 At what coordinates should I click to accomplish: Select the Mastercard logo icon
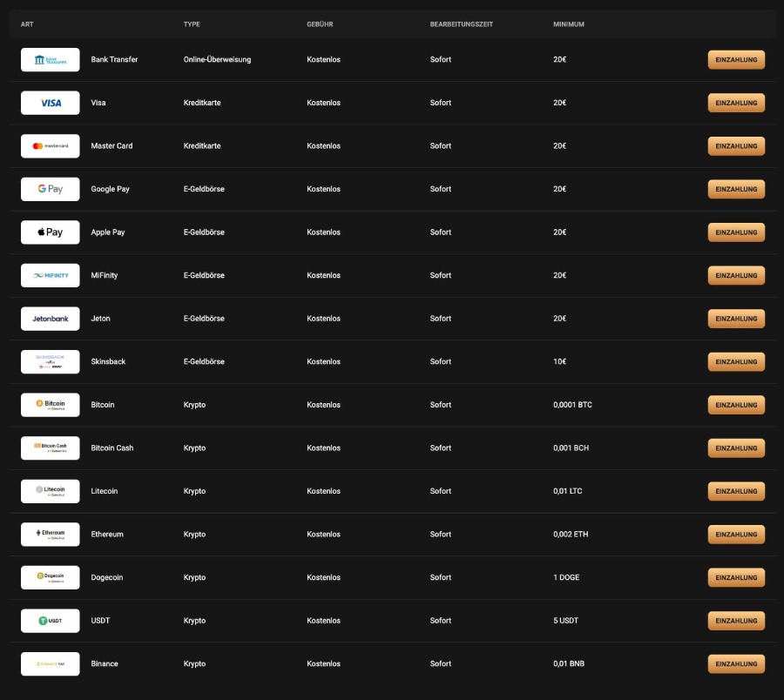50,146
